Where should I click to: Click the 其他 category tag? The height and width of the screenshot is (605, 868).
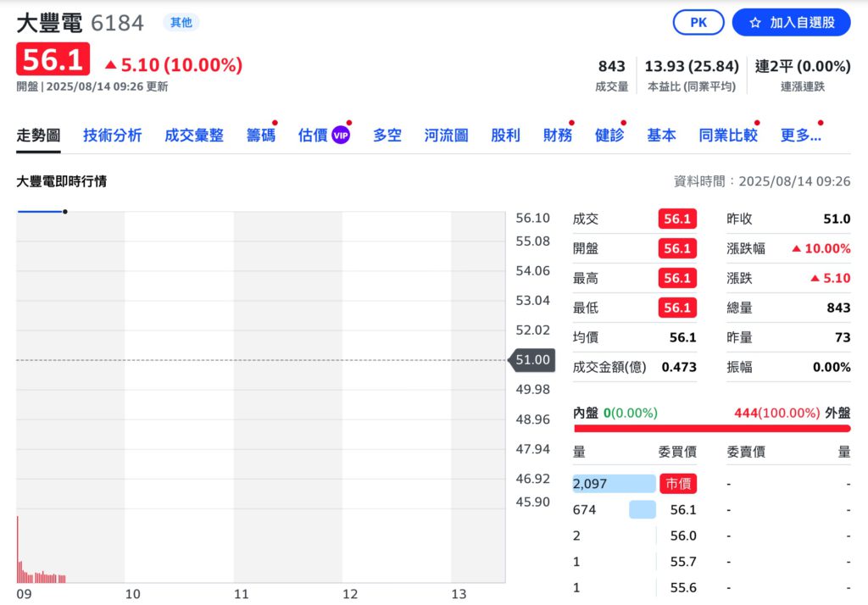pos(181,23)
